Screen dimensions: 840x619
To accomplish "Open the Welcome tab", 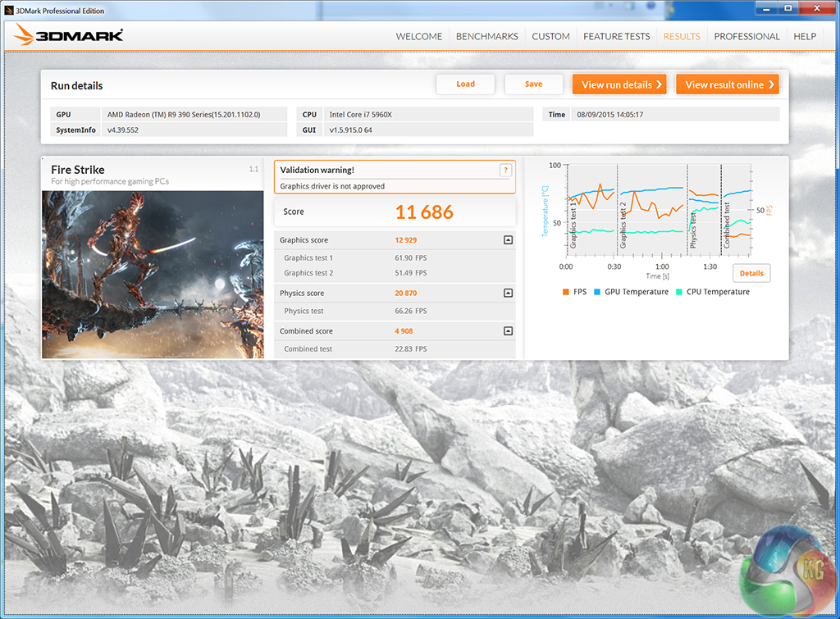I will click(x=418, y=36).
